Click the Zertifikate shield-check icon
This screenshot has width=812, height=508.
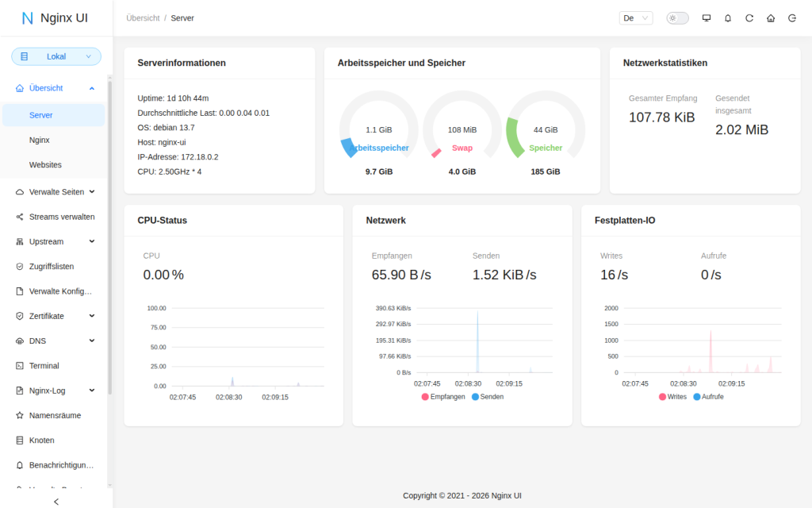click(x=20, y=316)
